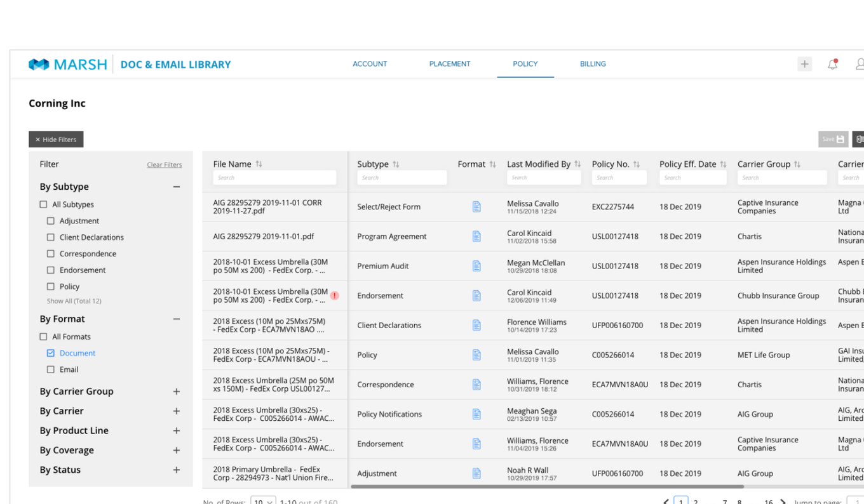Image resolution: width=864 pixels, height=504 pixels.
Task: Click Show All (Total 12) link
Action: [74, 301]
